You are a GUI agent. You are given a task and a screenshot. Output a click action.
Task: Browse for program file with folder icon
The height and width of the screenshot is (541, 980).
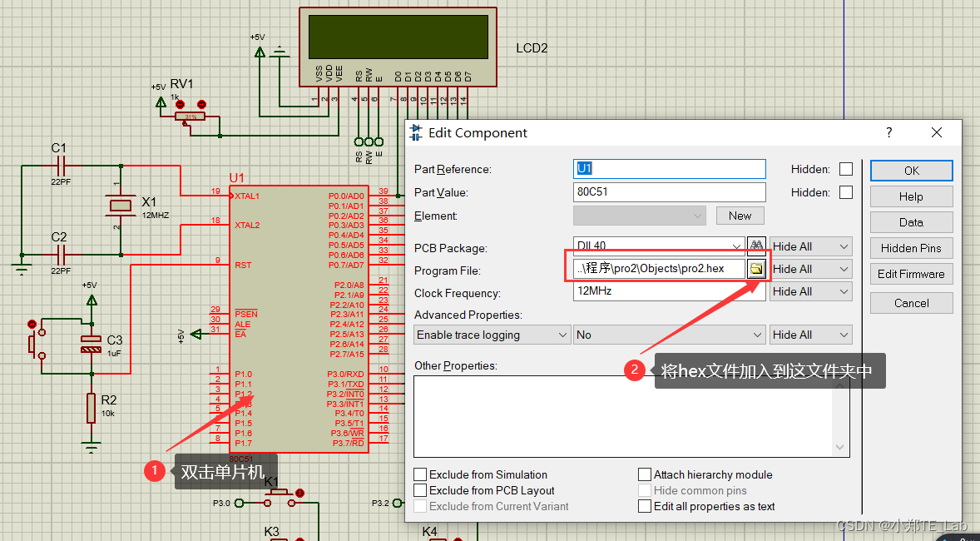756,269
